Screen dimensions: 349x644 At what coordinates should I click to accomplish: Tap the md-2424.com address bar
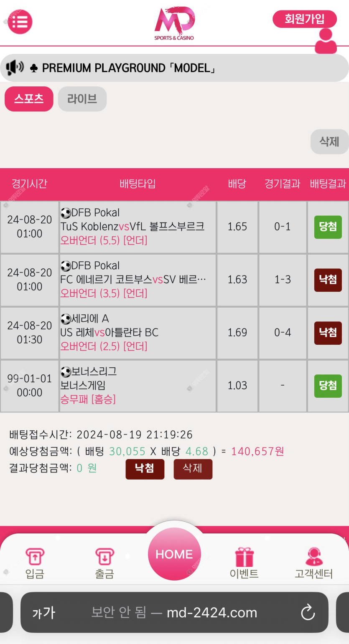[x=174, y=613]
